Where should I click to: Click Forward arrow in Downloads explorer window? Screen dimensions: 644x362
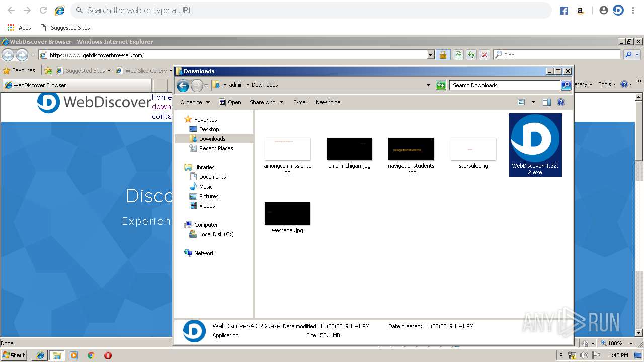(197, 85)
